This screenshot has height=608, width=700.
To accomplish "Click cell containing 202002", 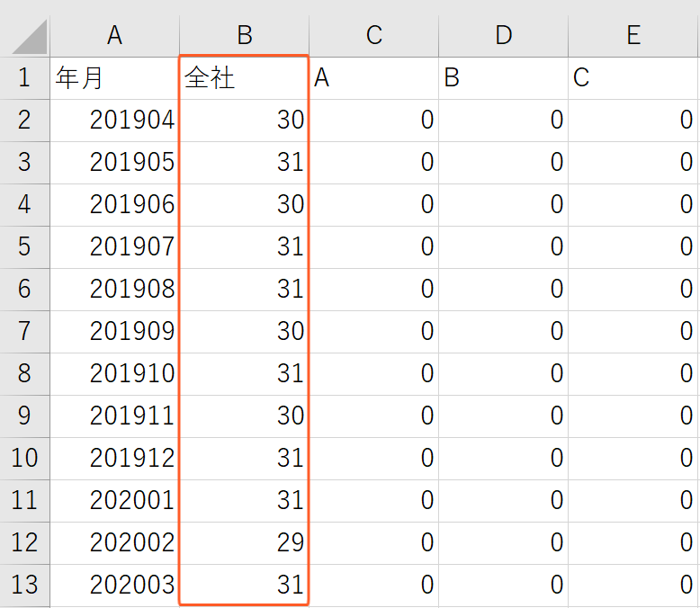I will [115, 543].
